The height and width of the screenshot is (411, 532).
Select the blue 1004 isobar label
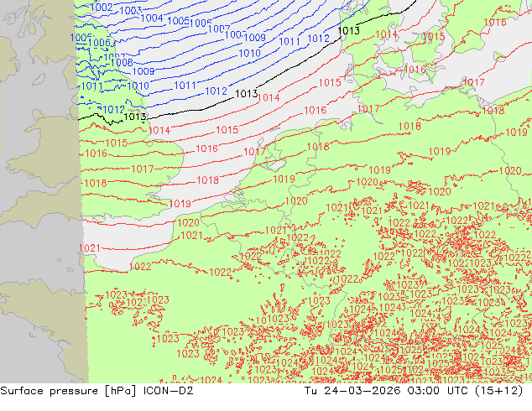point(152,18)
